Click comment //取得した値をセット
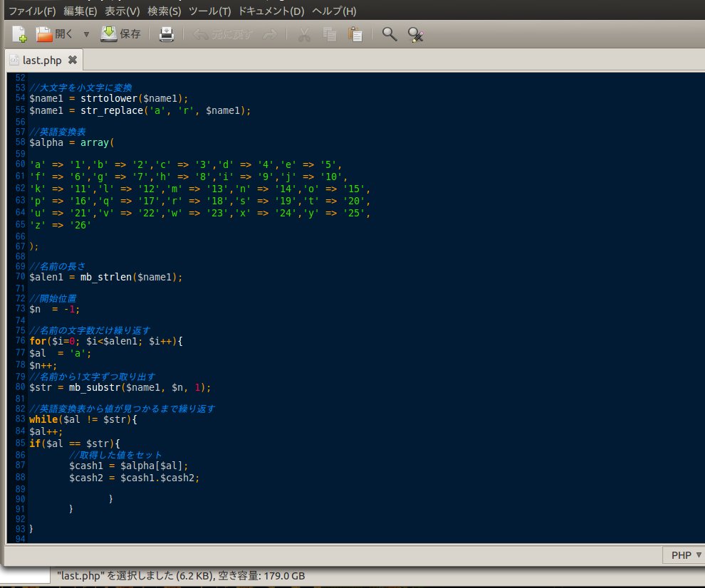The image size is (705, 588). tap(115, 455)
